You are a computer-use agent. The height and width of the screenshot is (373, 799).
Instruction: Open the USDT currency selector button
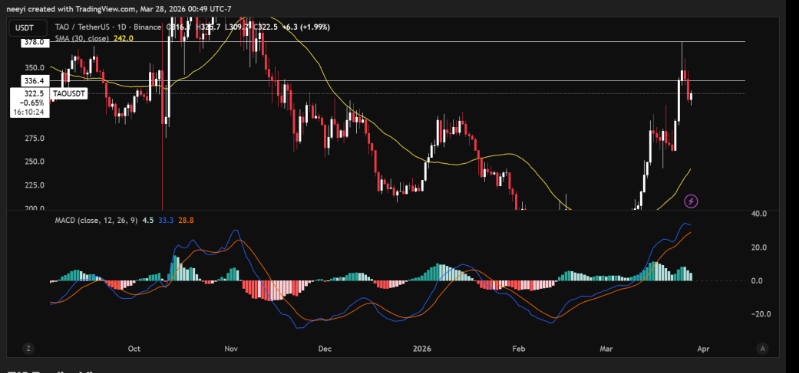(28, 28)
